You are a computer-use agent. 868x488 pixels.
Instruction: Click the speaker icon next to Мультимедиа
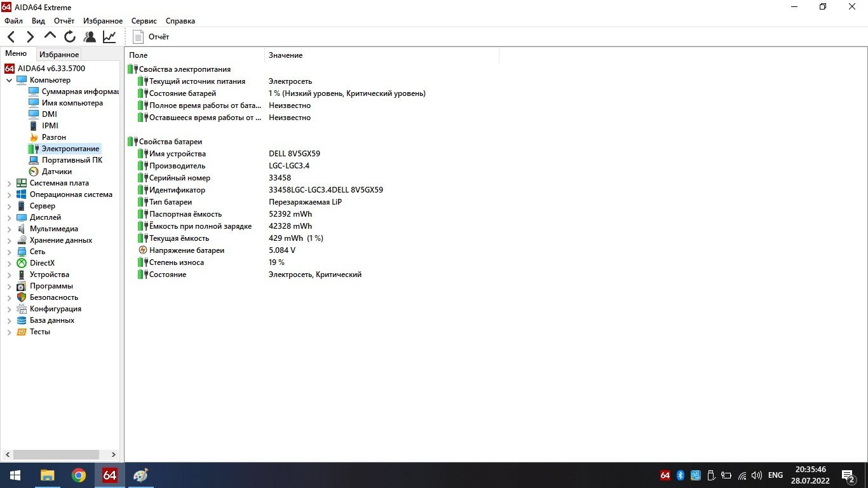coord(22,229)
